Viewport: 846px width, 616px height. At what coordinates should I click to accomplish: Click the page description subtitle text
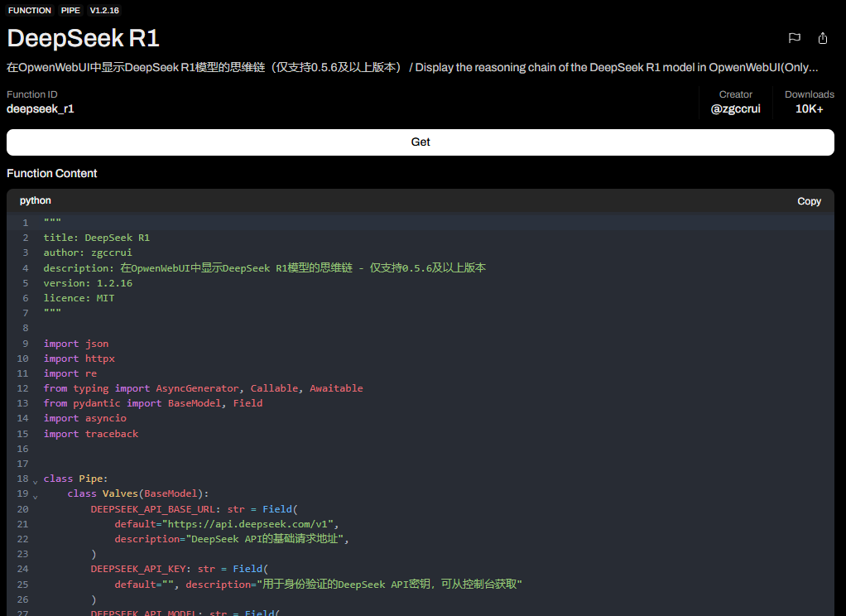[x=412, y=68]
